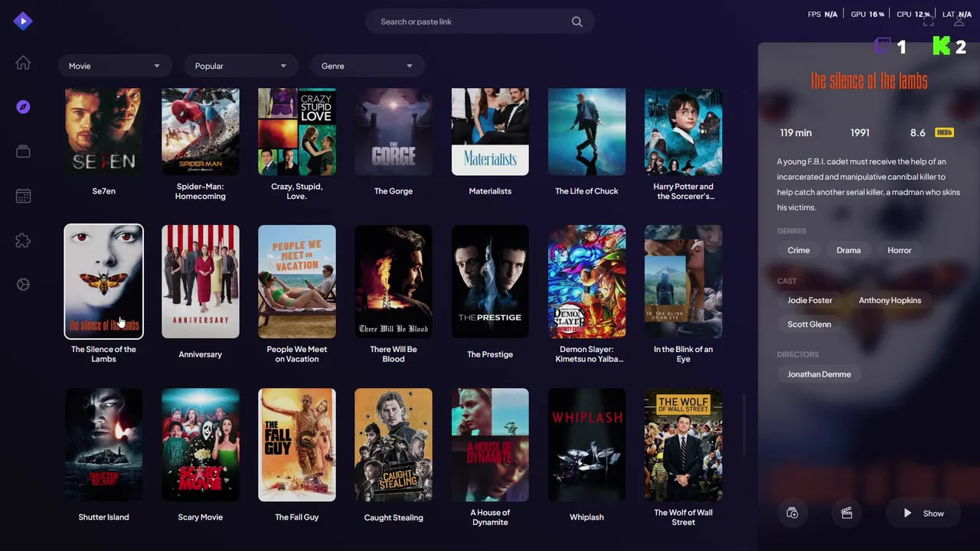Select cast member Scott Glenn
The image size is (980, 551).
point(809,324)
